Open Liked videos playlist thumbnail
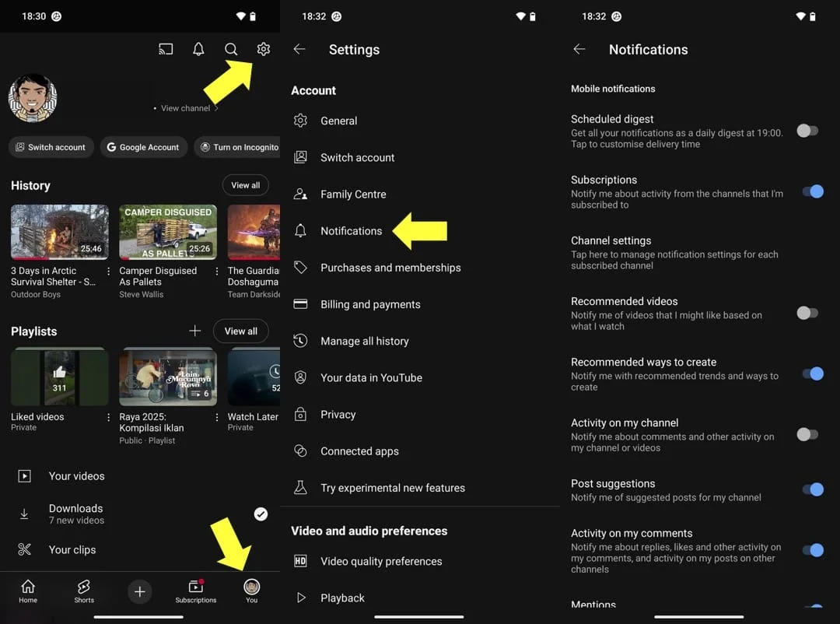The image size is (840, 624). [59, 377]
